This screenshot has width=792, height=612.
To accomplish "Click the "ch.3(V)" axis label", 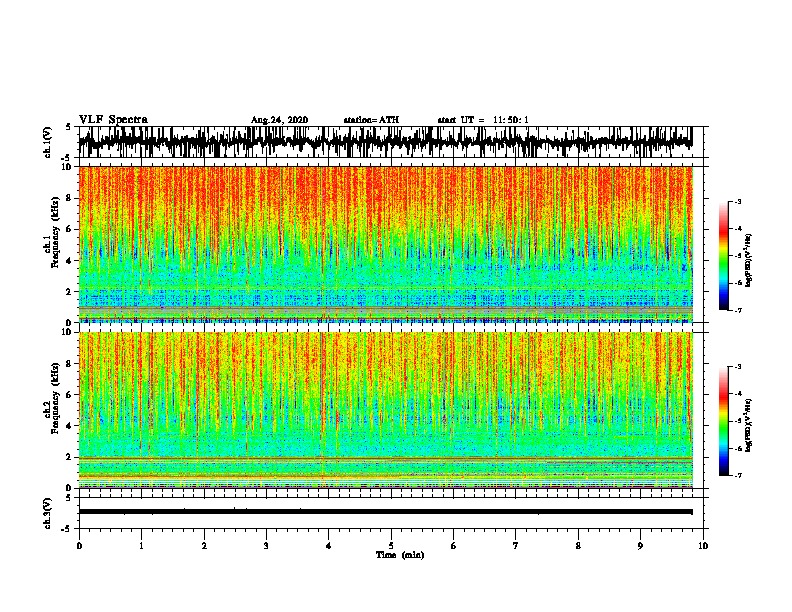I will click(x=48, y=514).
